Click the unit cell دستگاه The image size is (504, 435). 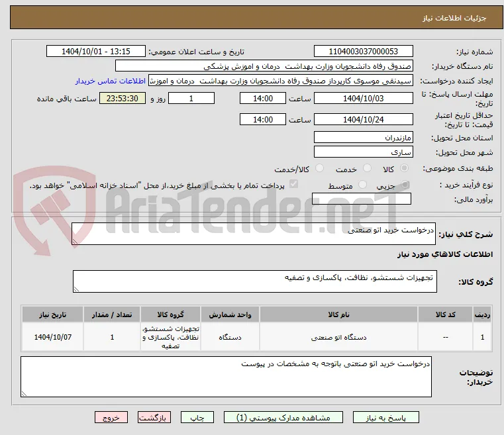[x=230, y=338]
